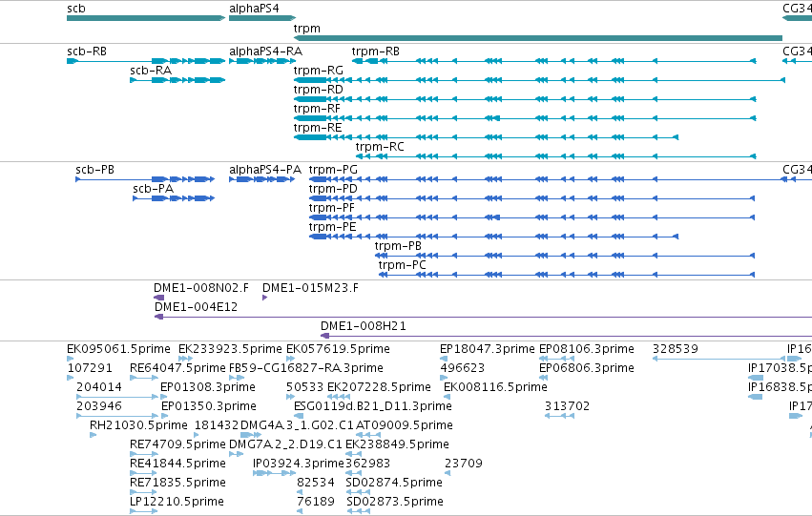Image resolution: width=812 pixels, height=516 pixels.
Task: Click the trpm-PC protein label
Action: [403, 265]
